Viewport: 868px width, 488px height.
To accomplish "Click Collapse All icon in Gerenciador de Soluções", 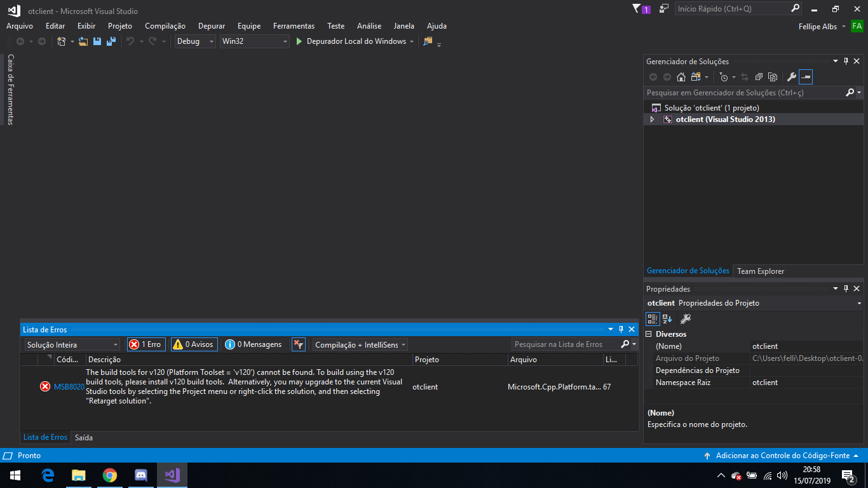I will pos(759,77).
